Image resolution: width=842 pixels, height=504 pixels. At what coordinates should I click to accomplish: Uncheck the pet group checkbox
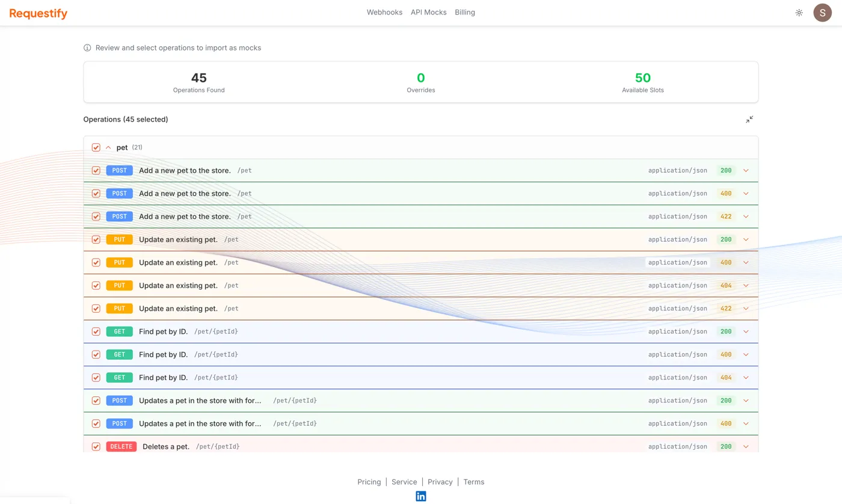tap(96, 147)
